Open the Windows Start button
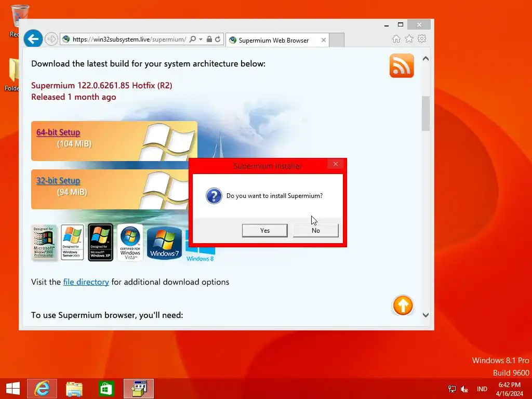The width and height of the screenshot is (532, 399). [13, 389]
